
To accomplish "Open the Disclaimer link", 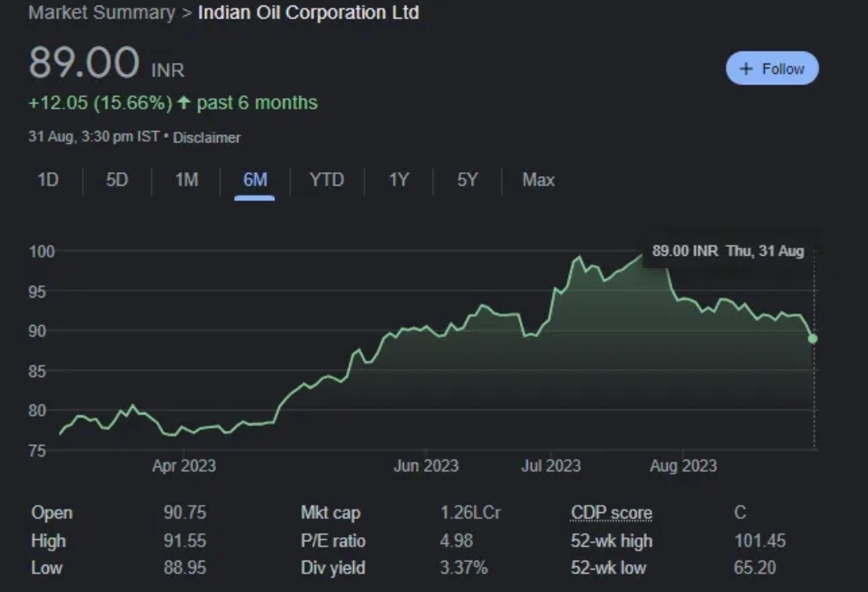I will coord(207,138).
